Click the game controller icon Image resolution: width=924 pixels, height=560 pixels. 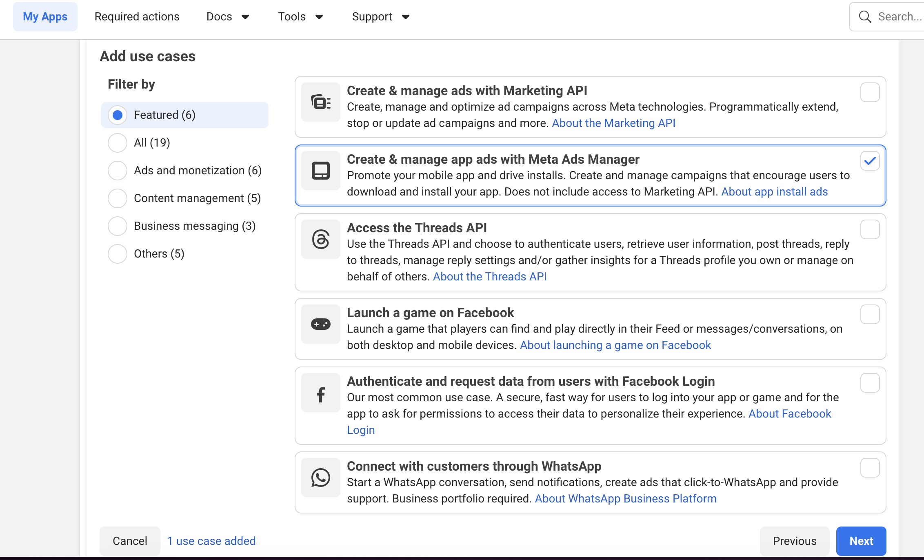pyautogui.click(x=321, y=324)
